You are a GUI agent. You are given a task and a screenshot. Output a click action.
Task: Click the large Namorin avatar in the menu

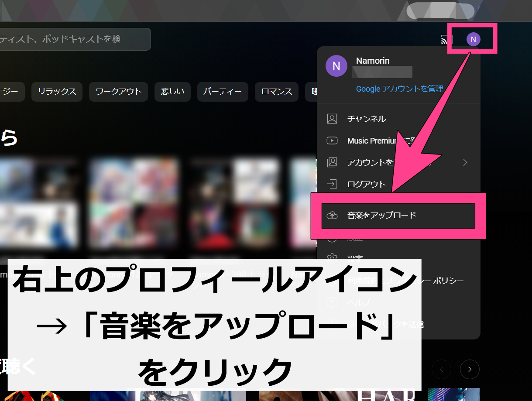click(x=336, y=66)
